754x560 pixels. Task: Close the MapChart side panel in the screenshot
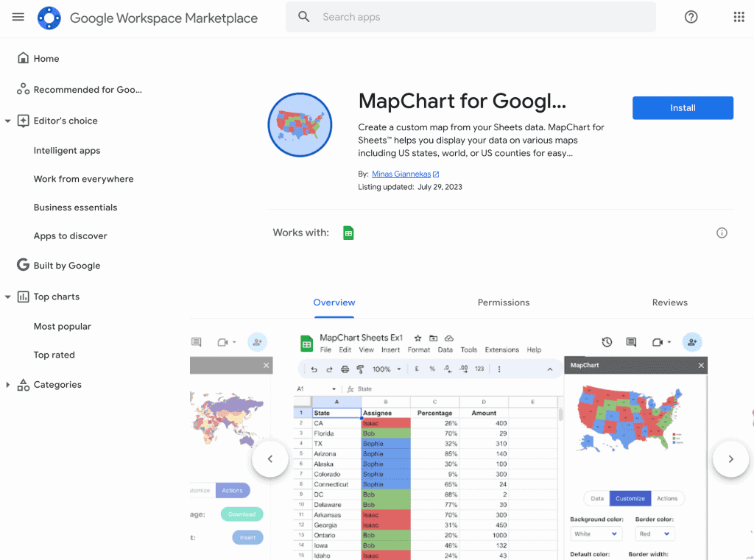[701, 365]
